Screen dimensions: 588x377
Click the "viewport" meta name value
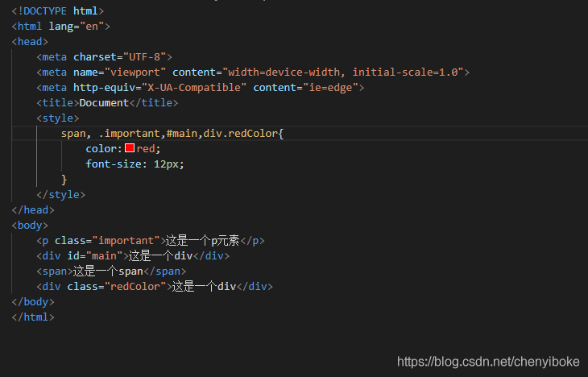click(135, 72)
